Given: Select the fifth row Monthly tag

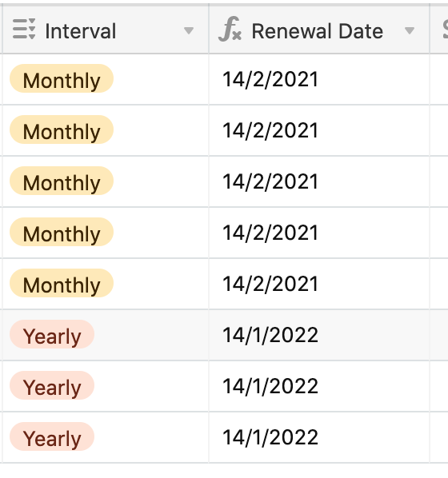Looking at the screenshot, I should coord(62,284).
